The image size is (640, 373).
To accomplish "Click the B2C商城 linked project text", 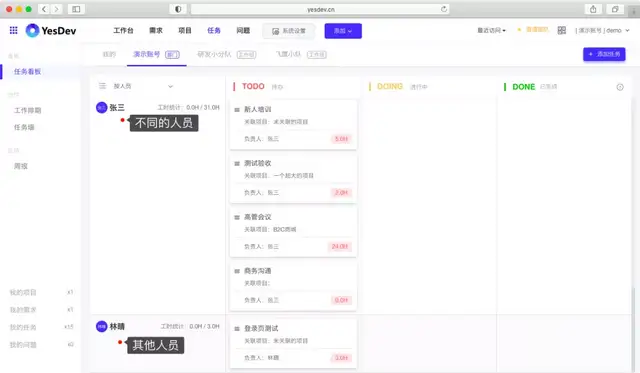I will click(x=284, y=230).
